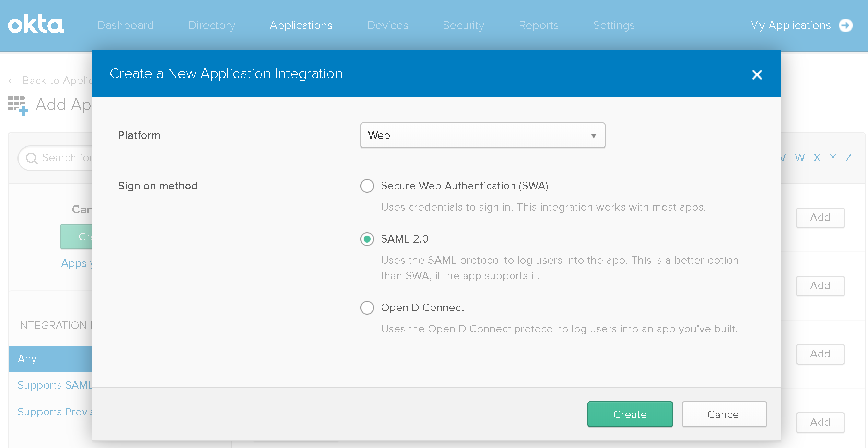
Task: Open the Directory menu
Action: 212,25
